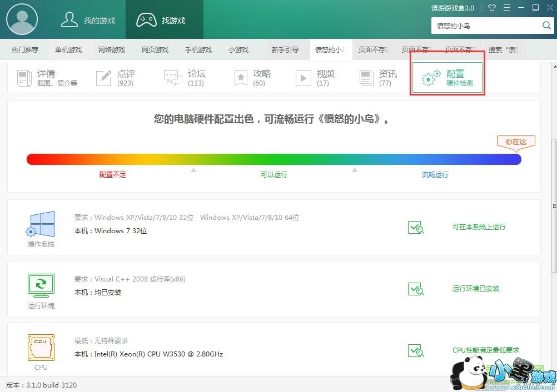Select the 找游戏 tab
The width and height of the screenshot is (557, 392).
(x=161, y=20)
